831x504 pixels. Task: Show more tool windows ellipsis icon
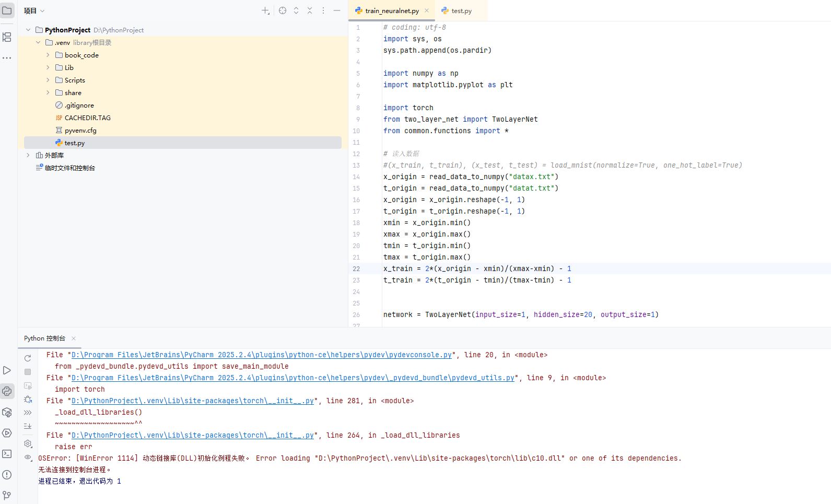point(7,58)
